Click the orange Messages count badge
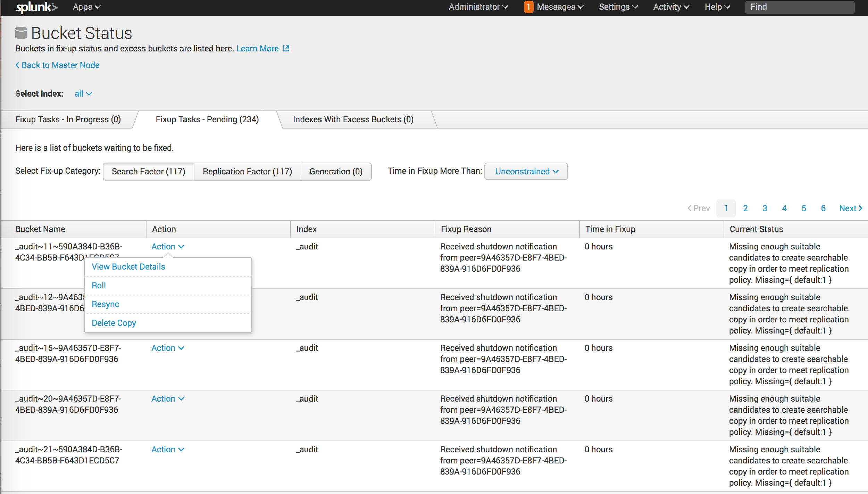The image size is (868, 494). click(528, 7)
